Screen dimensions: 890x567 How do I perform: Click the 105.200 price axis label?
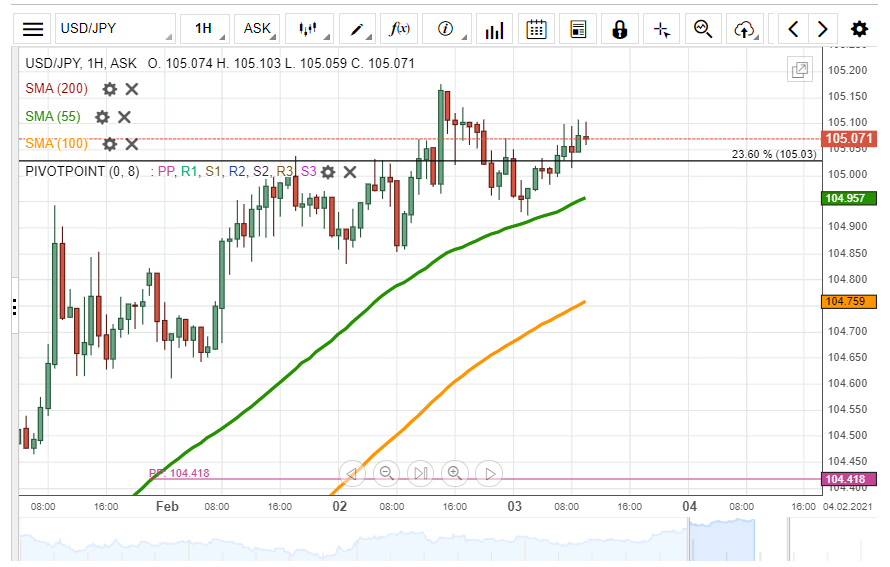coord(847,70)
